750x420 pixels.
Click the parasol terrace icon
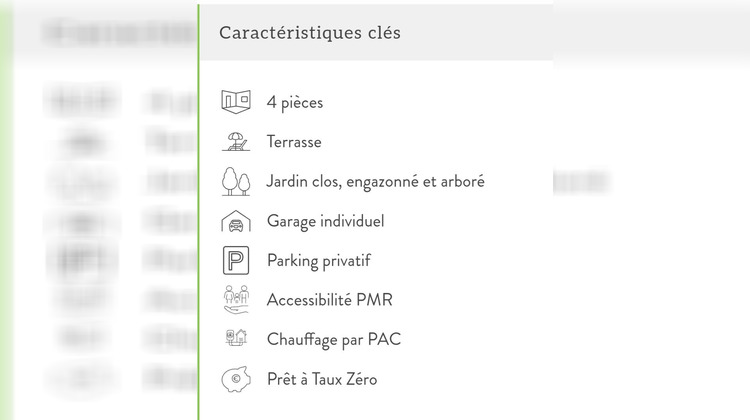pyautogui.click(x=236, y=142)
